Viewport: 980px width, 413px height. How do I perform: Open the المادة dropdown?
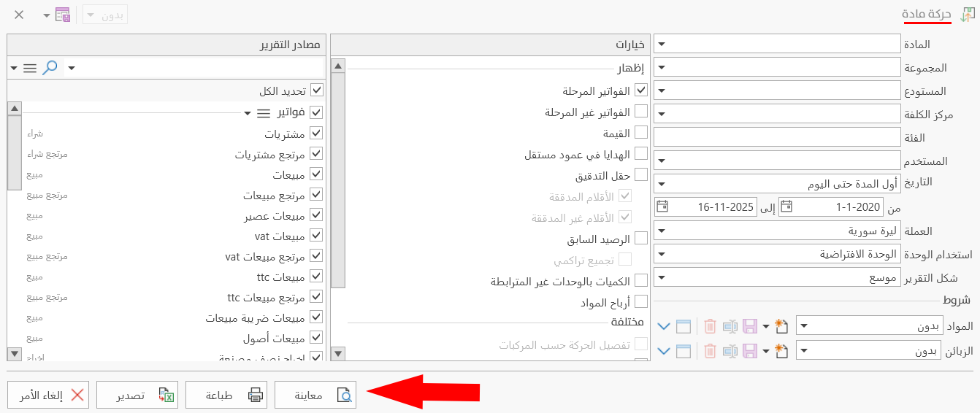[x=661, y=44]
